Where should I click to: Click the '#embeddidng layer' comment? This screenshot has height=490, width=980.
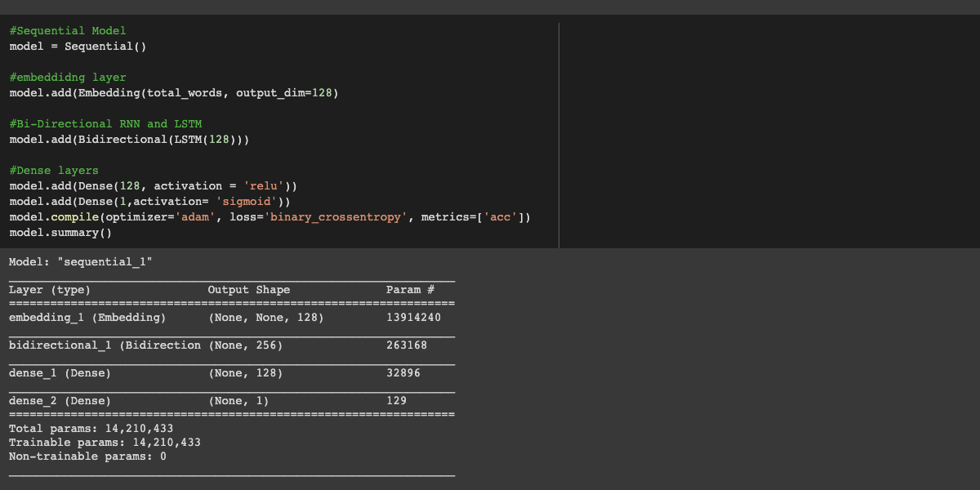(x=68, y=78)
